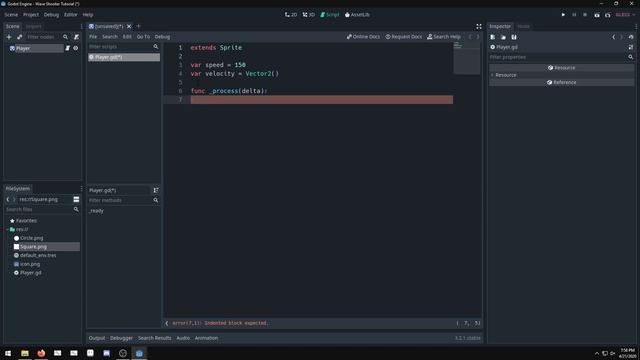Open Online Docs

pyautogui.click(x=363, y=37)
